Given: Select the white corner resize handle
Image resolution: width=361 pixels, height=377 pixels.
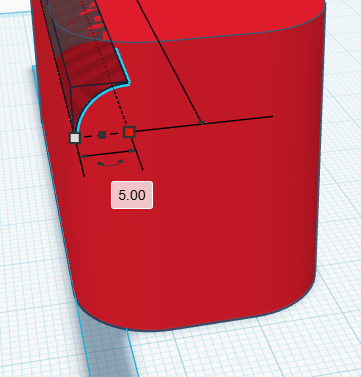Looking at the screenshot, I should point(75,138).
